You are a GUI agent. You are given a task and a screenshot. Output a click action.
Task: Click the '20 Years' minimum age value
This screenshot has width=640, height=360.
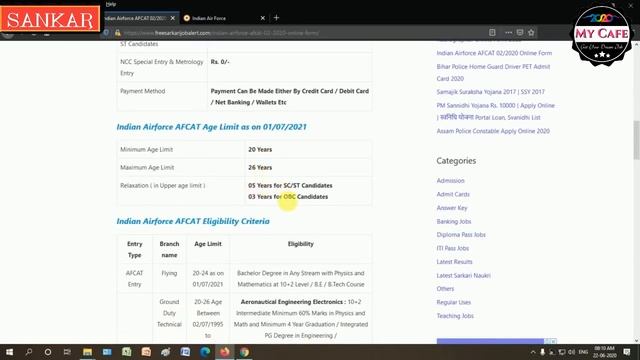click(x=260, y=149)
